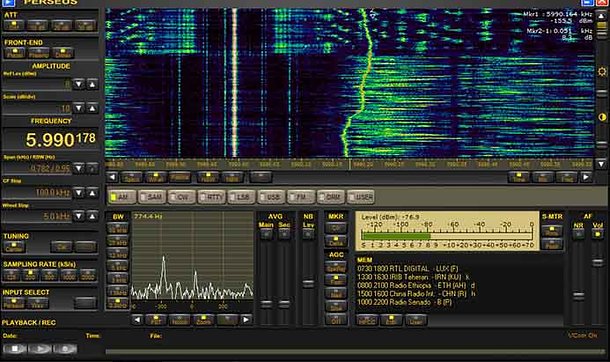Select the 125 kS/s sampling rate

coord(11,275)
